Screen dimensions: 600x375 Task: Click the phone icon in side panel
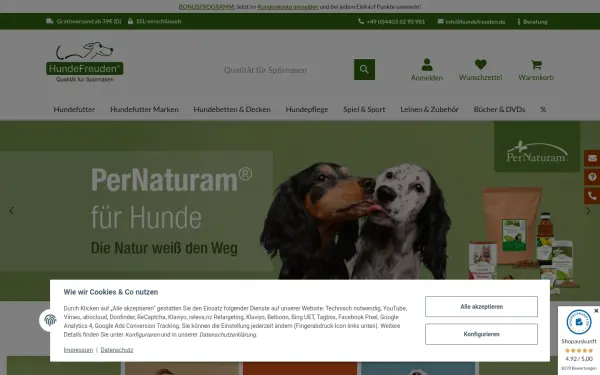coord(592,196)
